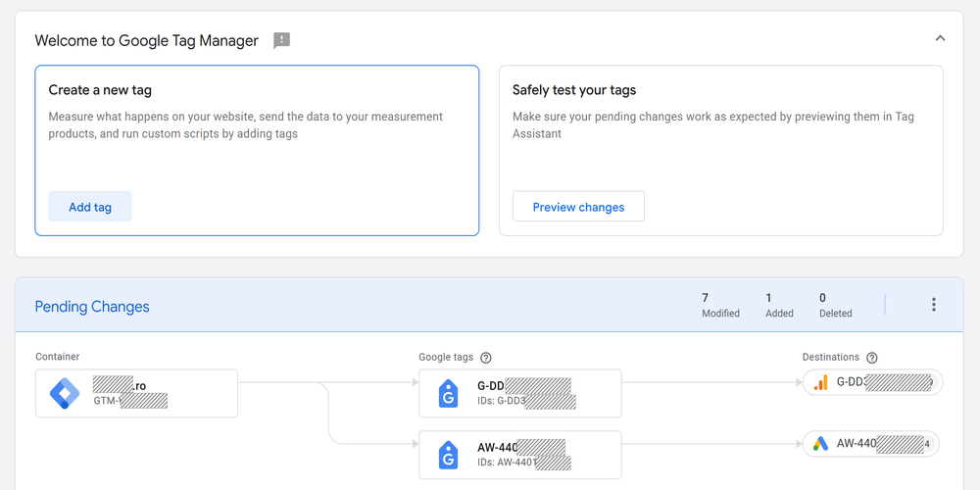Click the AW-440 Google tag icon
980x490 pixels.
[448, 455]
